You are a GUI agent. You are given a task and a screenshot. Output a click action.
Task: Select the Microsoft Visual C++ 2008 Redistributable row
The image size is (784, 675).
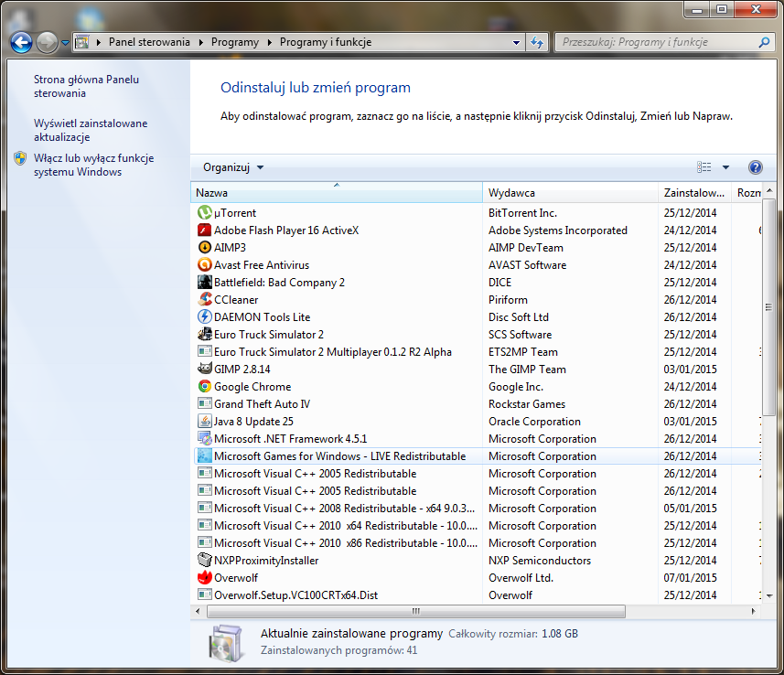pos(477,508)
